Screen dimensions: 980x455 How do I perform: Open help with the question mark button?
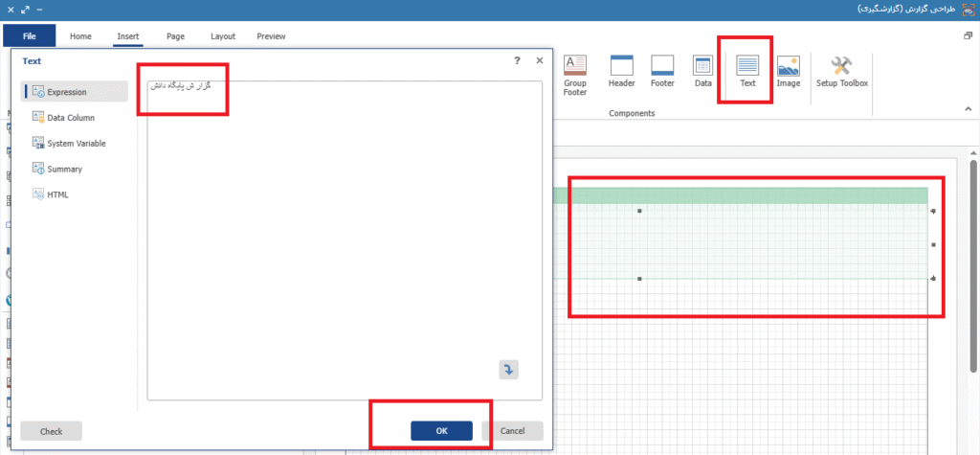[x=518, y=59]
